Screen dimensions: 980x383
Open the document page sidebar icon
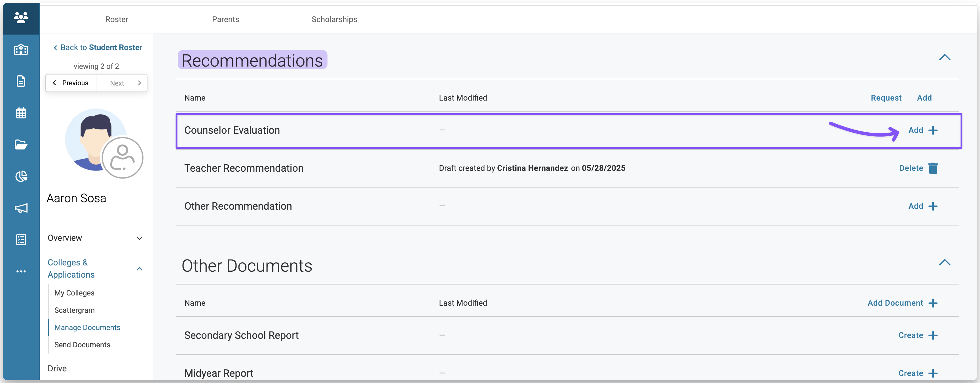click(21, 81)
